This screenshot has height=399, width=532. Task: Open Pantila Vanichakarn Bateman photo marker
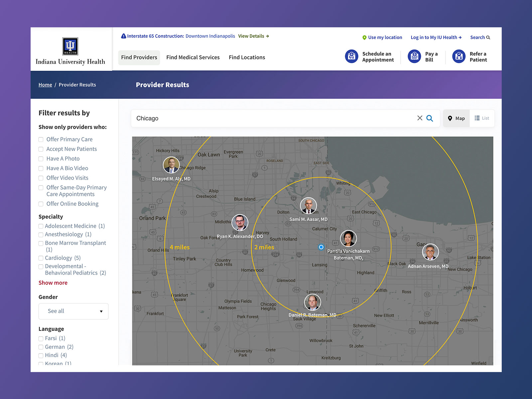tap(348, 238)
